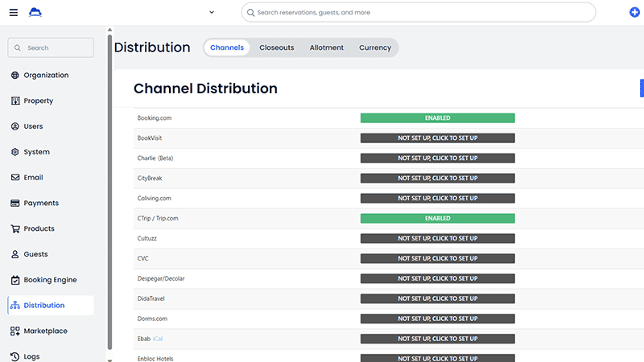This screenshot has width=644, height=362.
Task: Set up the DidaTravel channel
Action: tap(437, 298)
